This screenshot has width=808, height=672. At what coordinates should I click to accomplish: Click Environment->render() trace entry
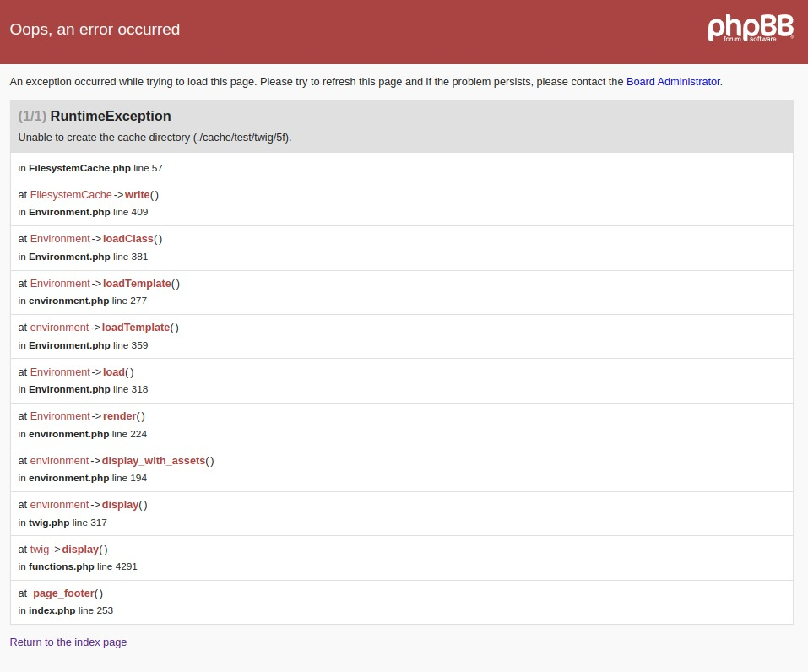[81, 416]
